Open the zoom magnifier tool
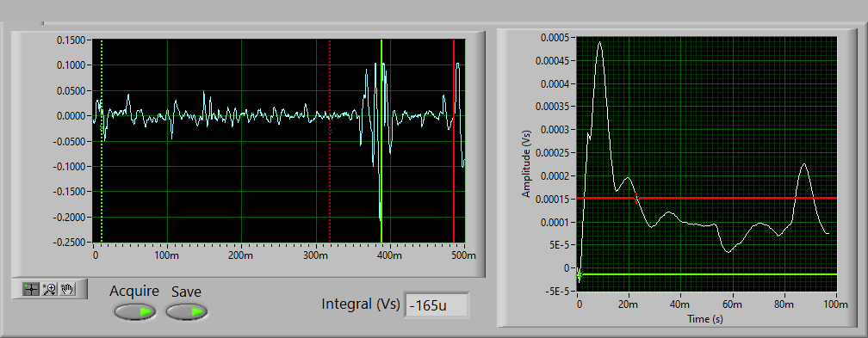This screenshot has height=338, width=868. (x=50, y=289)
